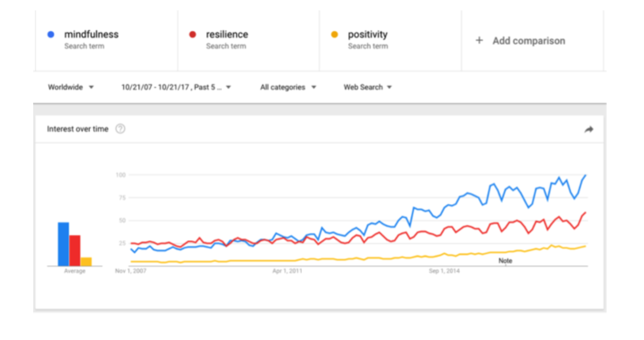Click the red resilience average bar

[x=75, y=251]
